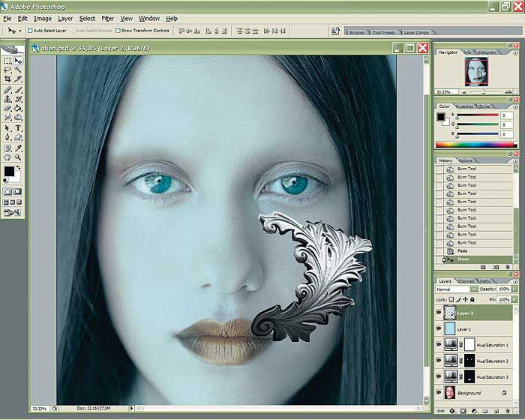Hide Layer 2 using its eye icon
Screen dimensions: 525x420
439,313
